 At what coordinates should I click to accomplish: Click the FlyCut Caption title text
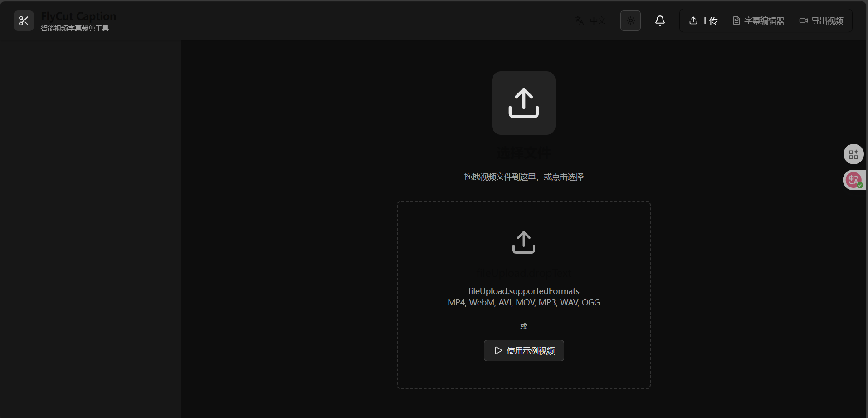tap(78, 16)
